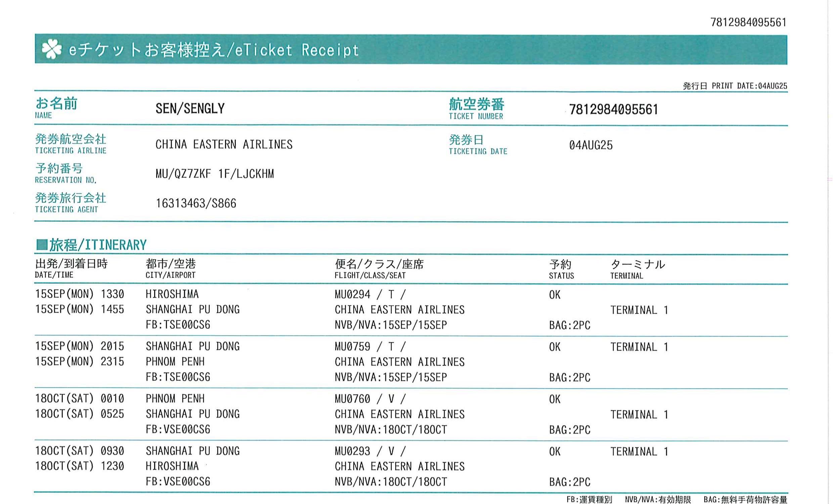Click flight MU0759 in itinerary
833x504 pixels.
[x=352, y=347]
